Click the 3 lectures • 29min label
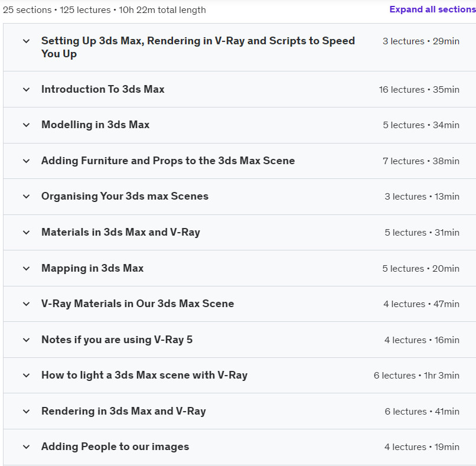This screenshot has width=476, height=466. pos(421,41)
